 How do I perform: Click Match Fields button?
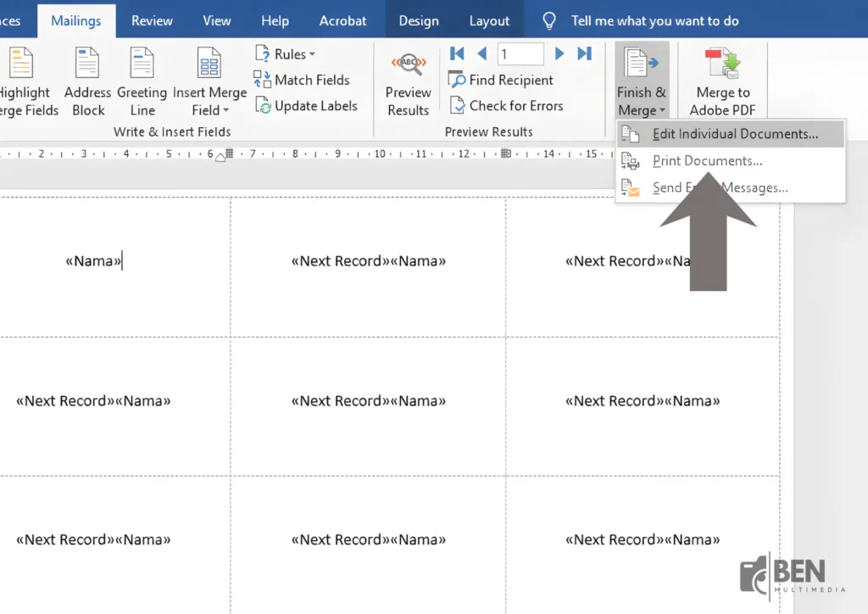302,80
